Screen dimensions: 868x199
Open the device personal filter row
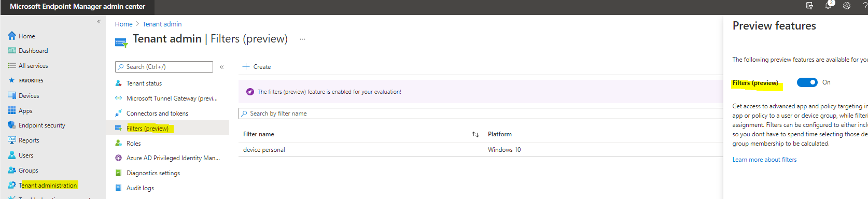[x=481, y=150]
